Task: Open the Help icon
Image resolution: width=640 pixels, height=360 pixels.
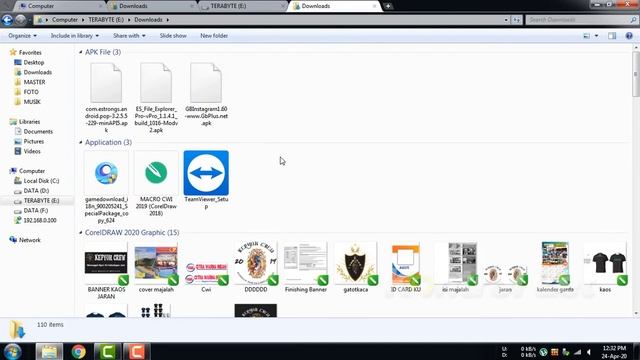Action: (x=629, y=36)
